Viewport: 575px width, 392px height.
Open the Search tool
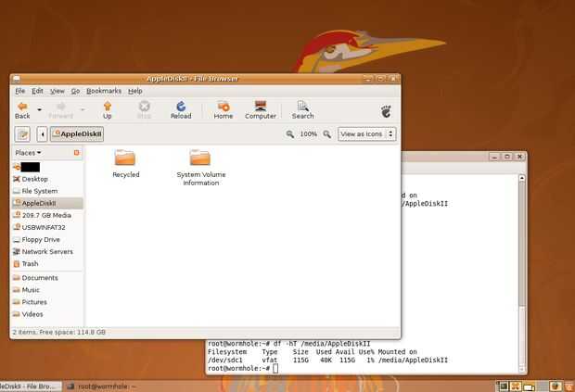tap(302, 110)
